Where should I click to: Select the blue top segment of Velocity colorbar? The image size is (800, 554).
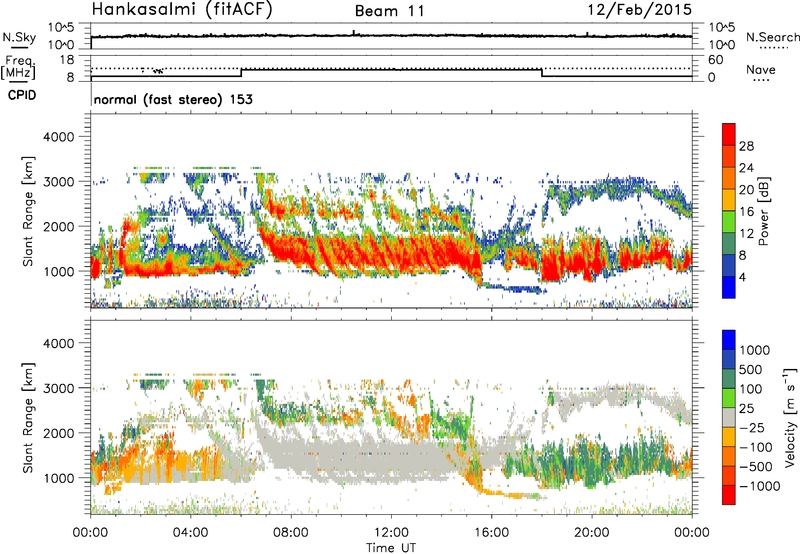click(x=729, y=340)
